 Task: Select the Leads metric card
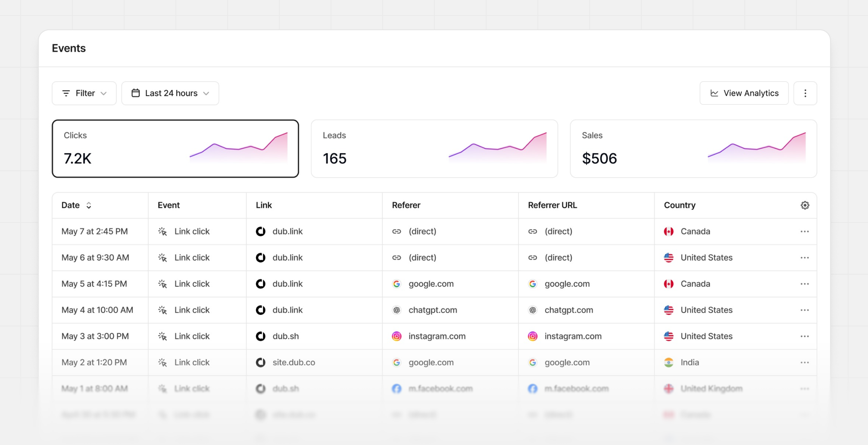pyautogui.click(x=434, y=148)
